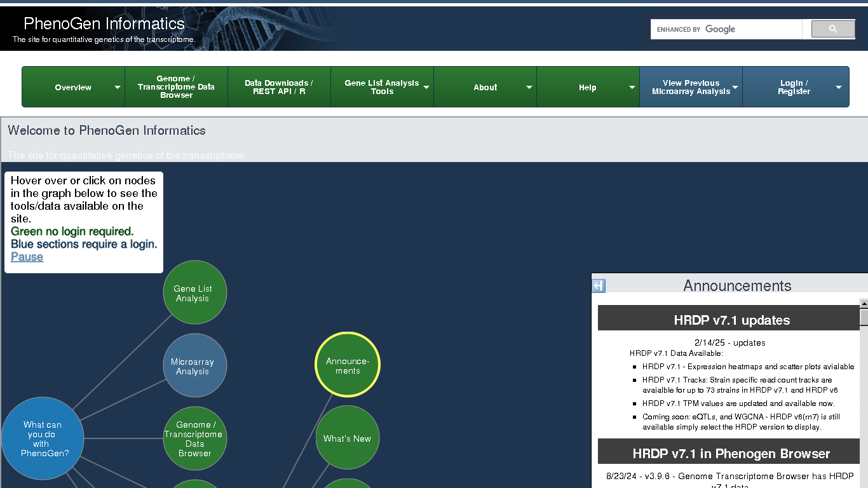
Task: Click the PhenoGen Informatics site title
Action: tap(104, 24)
